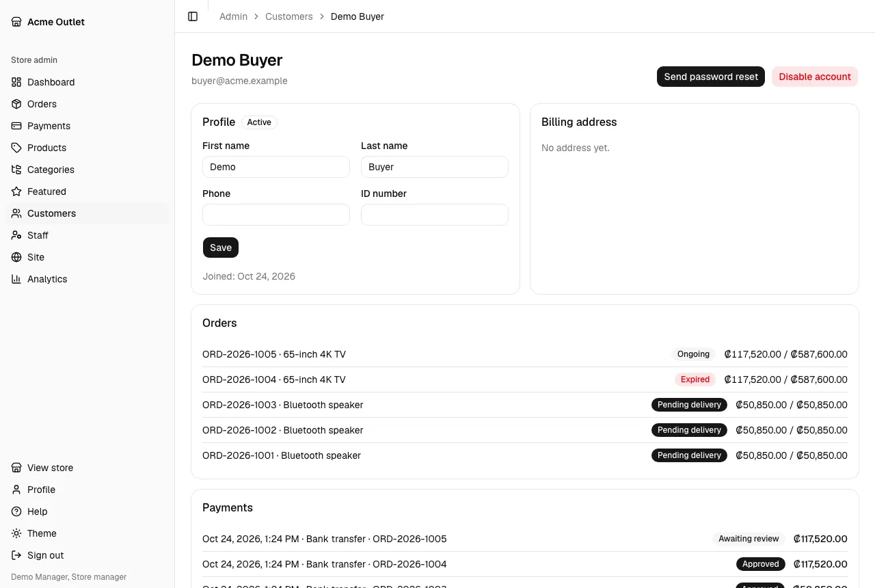
Task: Click the Dashboard grid icon
Action: click(x=16, y=82)
